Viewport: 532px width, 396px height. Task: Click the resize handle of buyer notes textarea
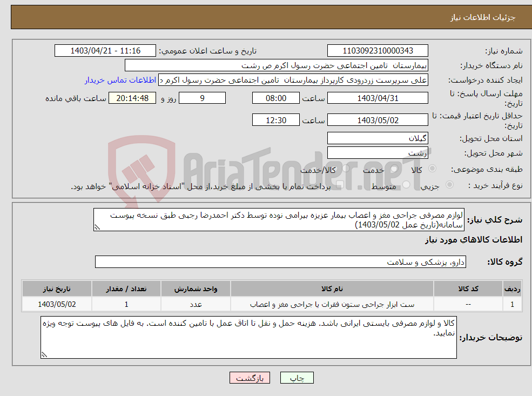click(44, 354)
